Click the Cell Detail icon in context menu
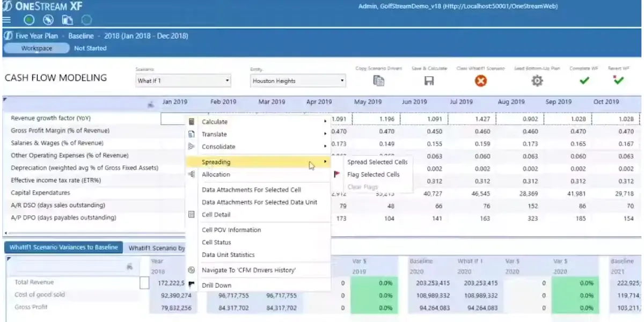This screenshot has height=322, width=644. [x=192, y=215]
